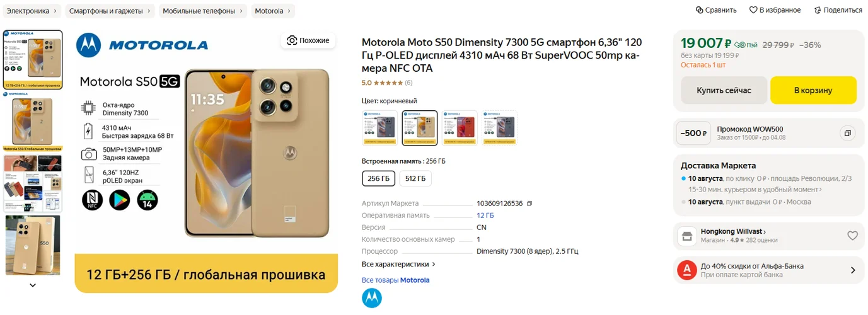Click yellow В корзину button

click(x=813, y=90)
